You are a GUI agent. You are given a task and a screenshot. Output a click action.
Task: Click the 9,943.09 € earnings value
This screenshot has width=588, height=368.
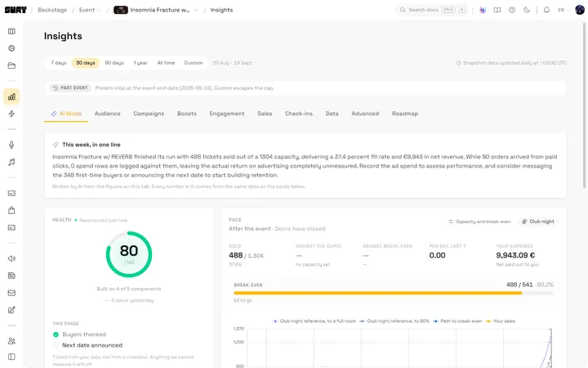(515, 255)
